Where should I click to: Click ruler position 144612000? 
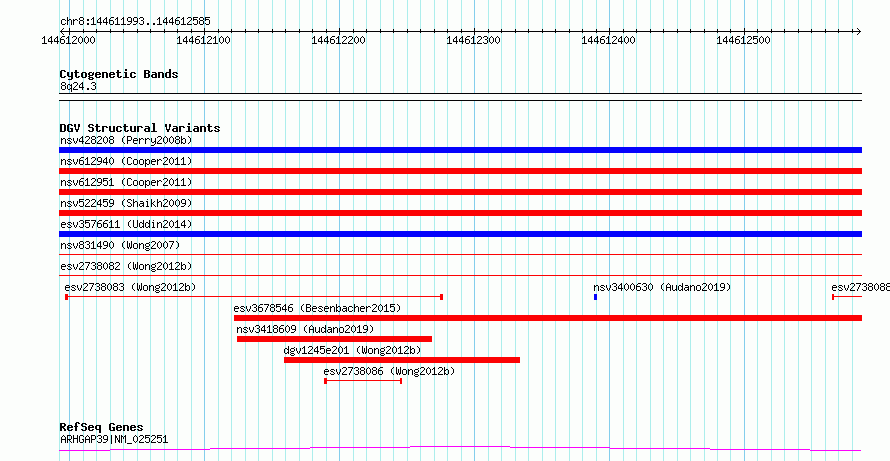pyautogui.click(x=69, y=40)
